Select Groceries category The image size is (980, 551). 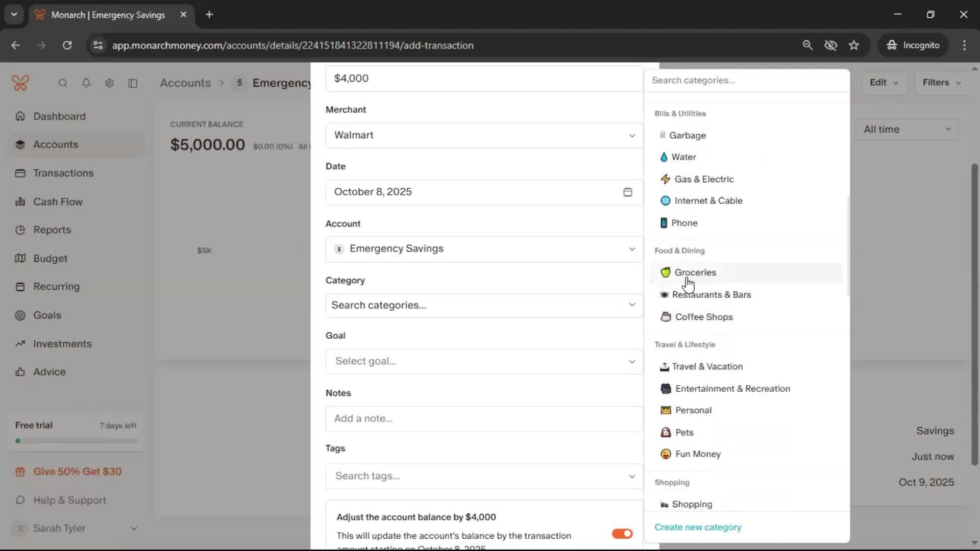click(695, 272)
